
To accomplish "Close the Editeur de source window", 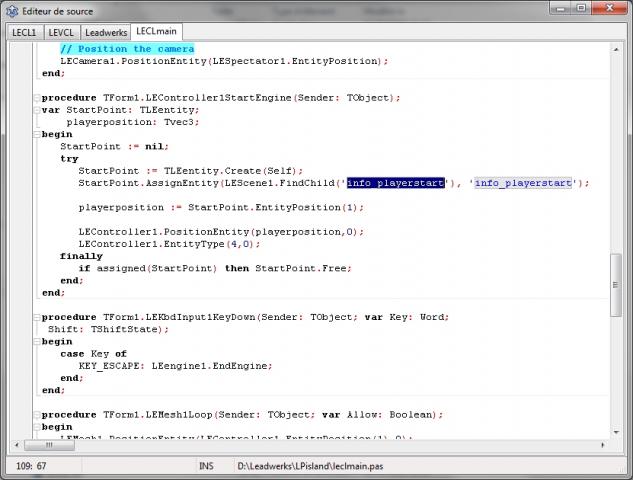I will (610, 8).
